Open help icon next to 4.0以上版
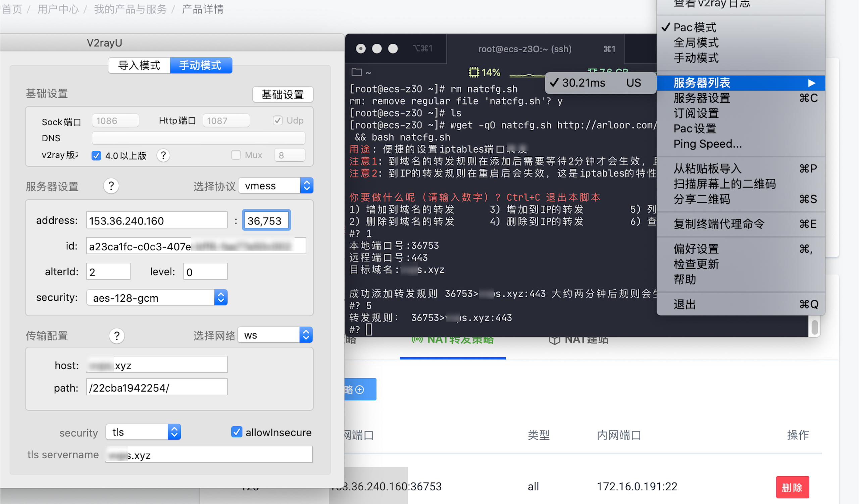 point(163,155)
